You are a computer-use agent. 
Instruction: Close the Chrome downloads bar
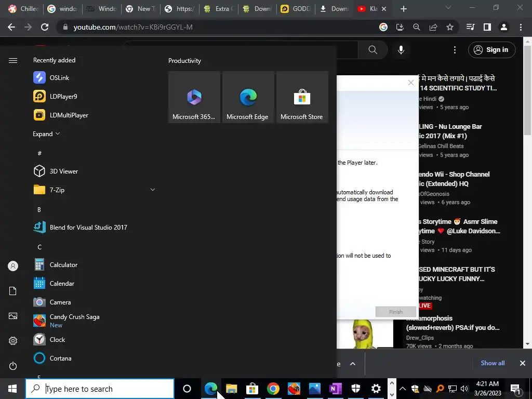pyautogui.click(x=523, y=363)
